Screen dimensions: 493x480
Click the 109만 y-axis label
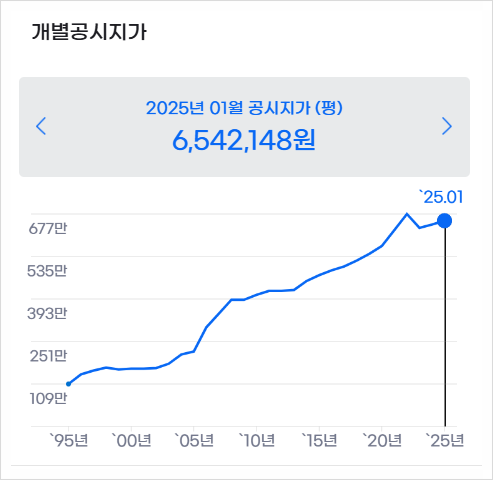coord(48,398)
